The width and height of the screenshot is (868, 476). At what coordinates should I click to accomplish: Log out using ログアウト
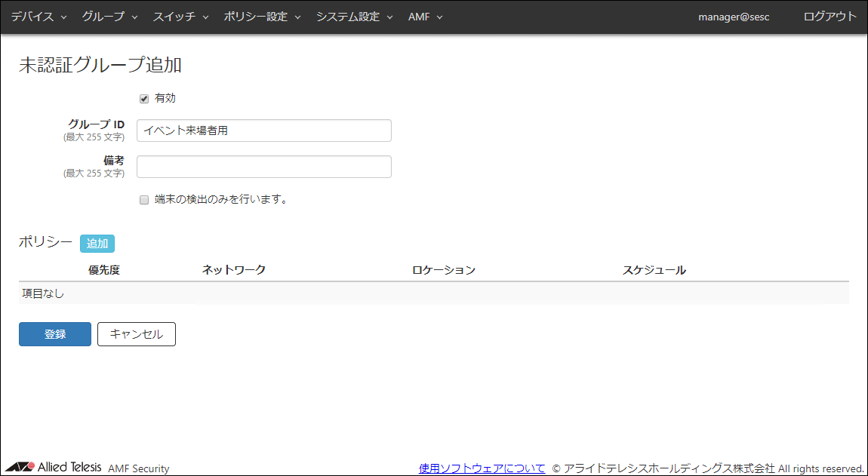click(830, 17)
